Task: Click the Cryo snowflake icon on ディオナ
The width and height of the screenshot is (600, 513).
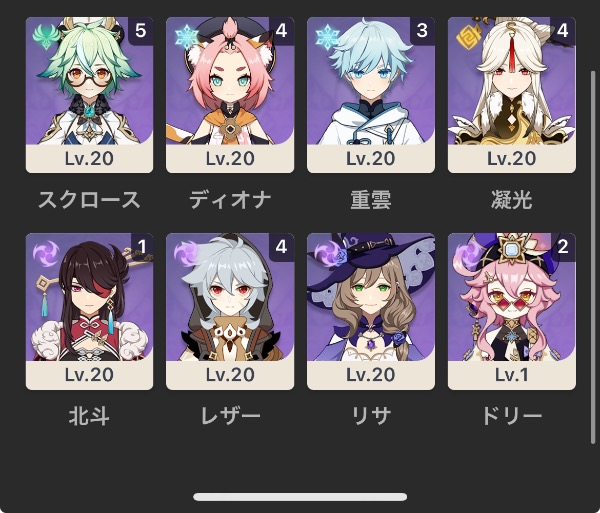Action: 186,37
